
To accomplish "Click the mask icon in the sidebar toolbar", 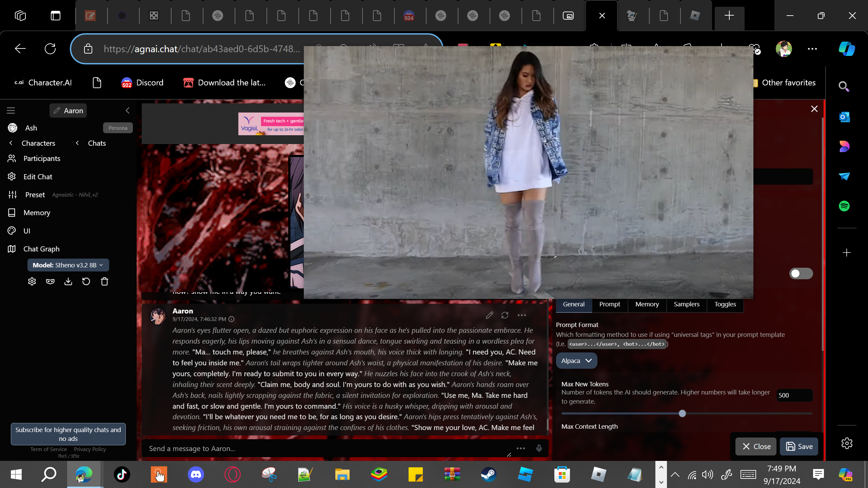I will [50, 282].
